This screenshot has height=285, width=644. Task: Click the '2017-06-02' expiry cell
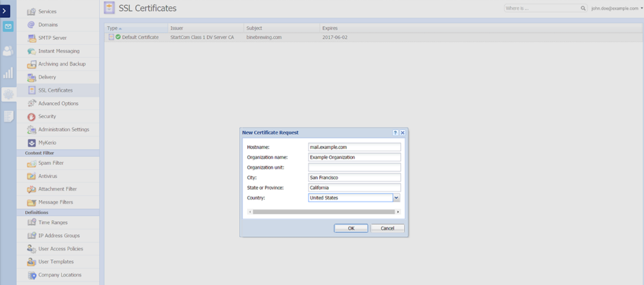(x=335, y=37)
